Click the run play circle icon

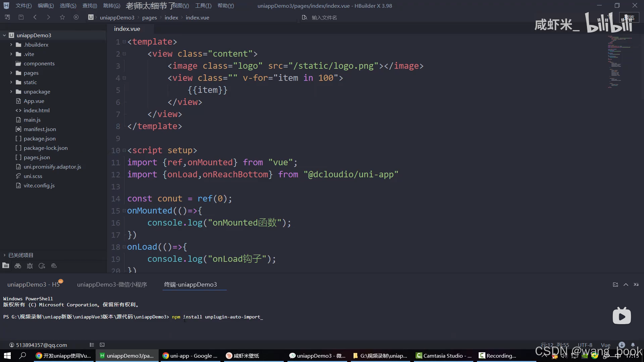[76, 17]
